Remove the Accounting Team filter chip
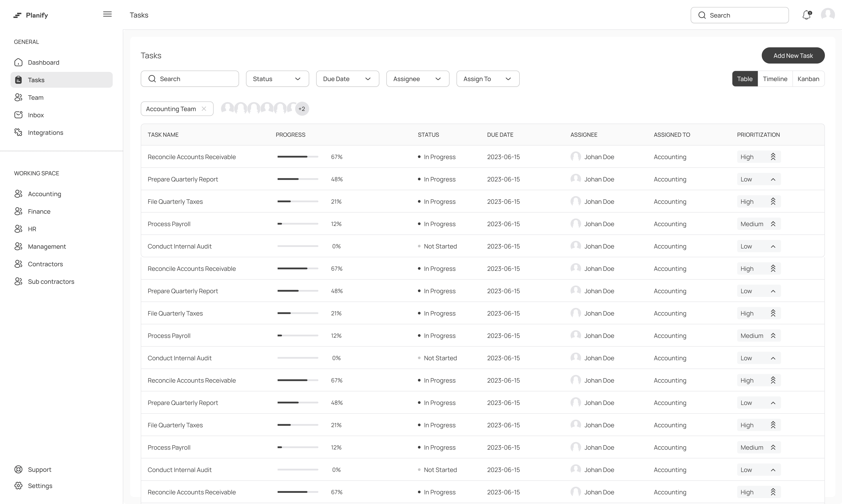842x504 pixels. [204, 109]
